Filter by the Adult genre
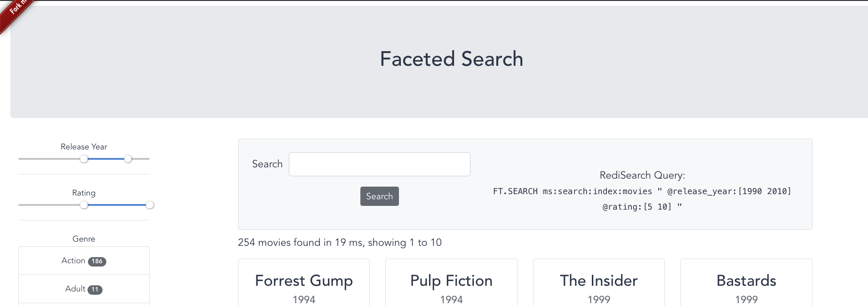Screen dimensions: 868x306 (x=75, y=289)
